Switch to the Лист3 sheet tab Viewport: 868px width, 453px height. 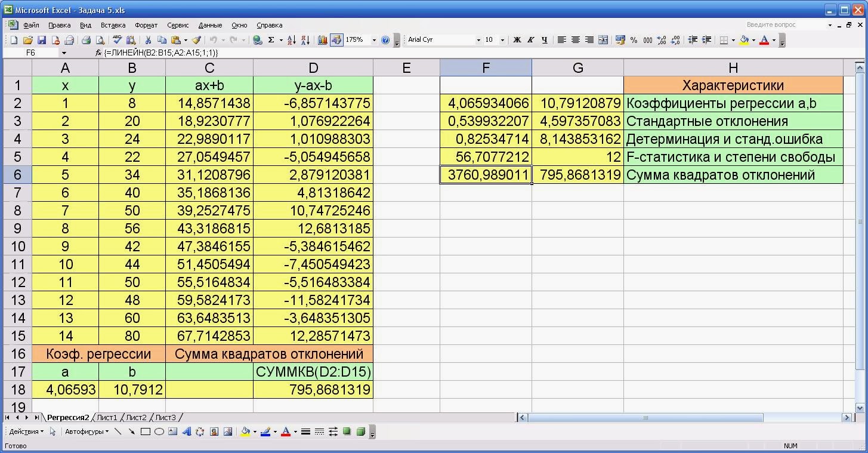coord(165,418)
